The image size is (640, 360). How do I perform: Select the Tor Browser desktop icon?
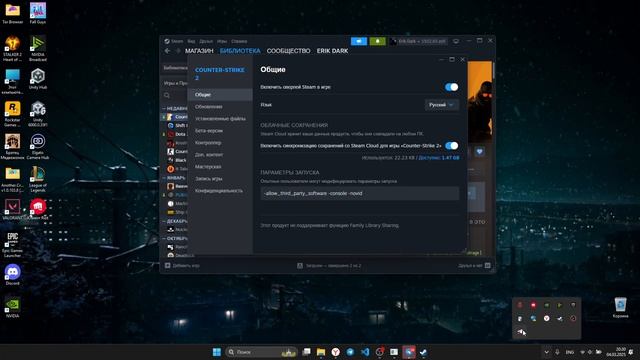12,13
